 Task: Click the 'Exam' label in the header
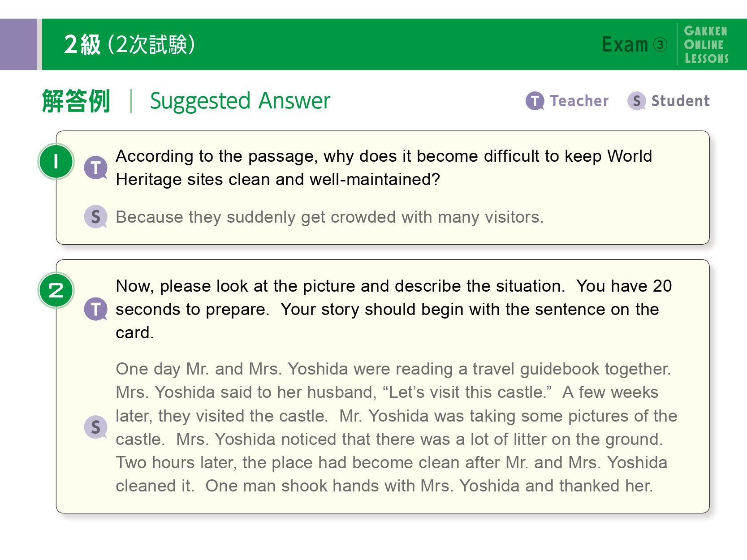coord(625,45)
